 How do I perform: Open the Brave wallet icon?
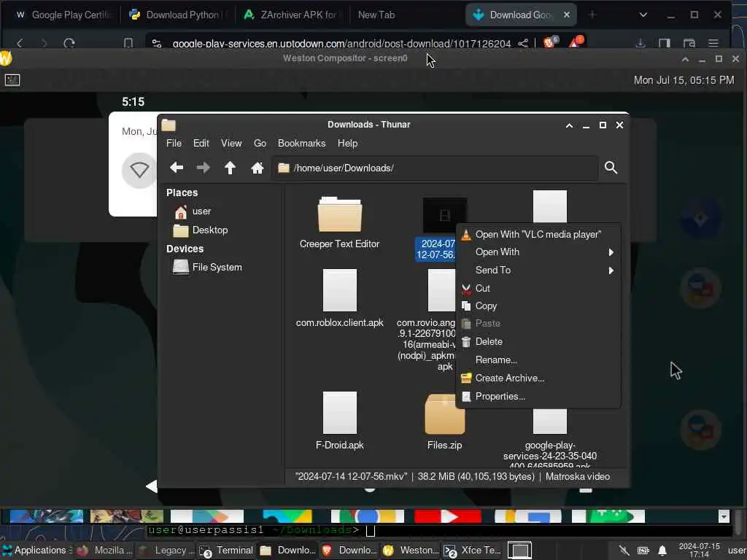689,43
